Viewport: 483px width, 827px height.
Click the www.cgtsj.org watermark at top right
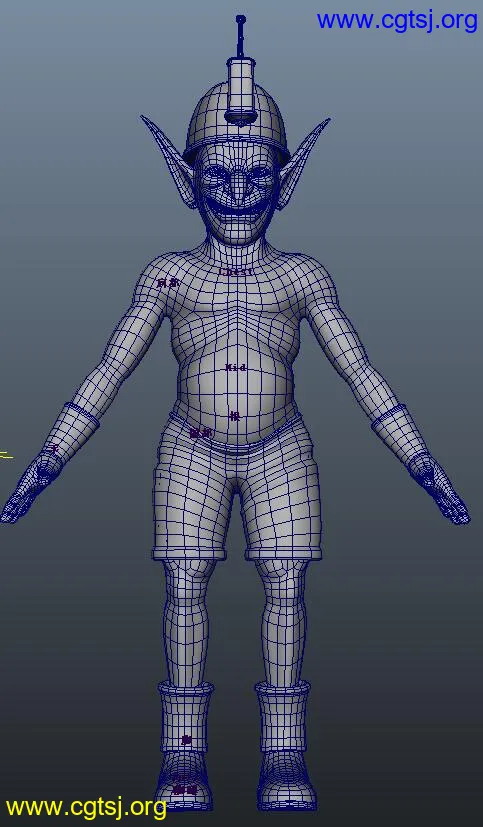[397, 21]
